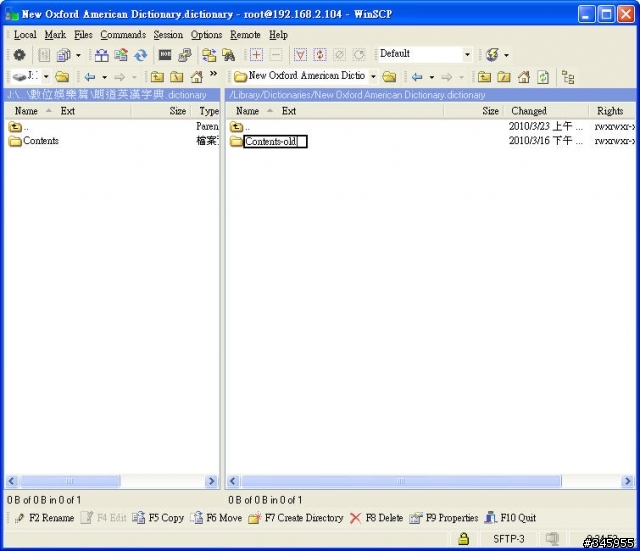The width and height of the screenshot is (640, 551).
Task: Click local Open Directory folder icon
Action: coord(62,77)
